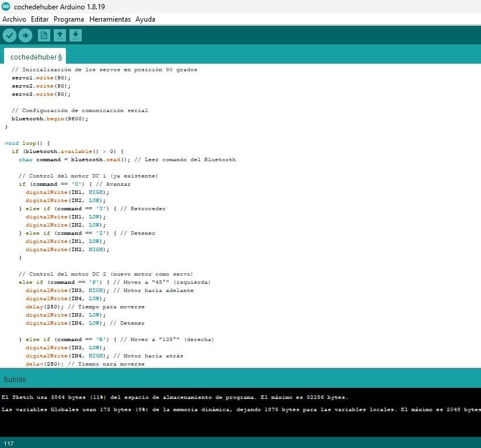Click the line 'bluetooth.begin(9600);'
481x448 pixels.
click(50, 119)
